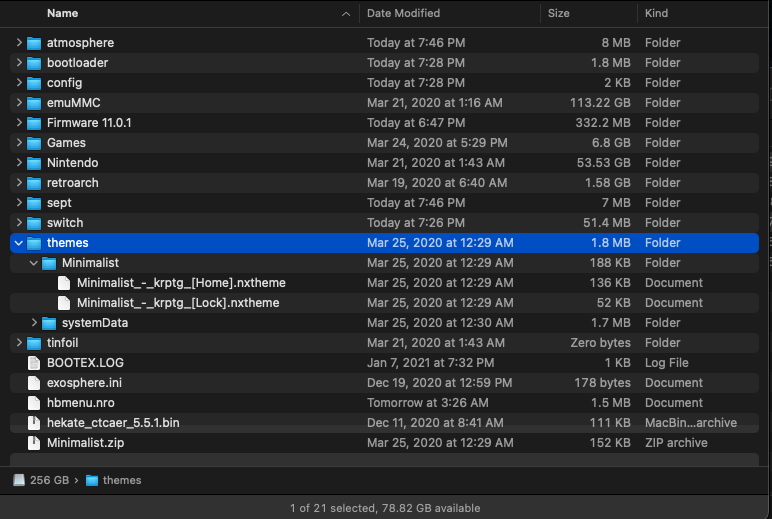This screenshot has height=519, width=772.
Task: Click the themes folder icon in path bar
Action: click(x=92, y=481)
